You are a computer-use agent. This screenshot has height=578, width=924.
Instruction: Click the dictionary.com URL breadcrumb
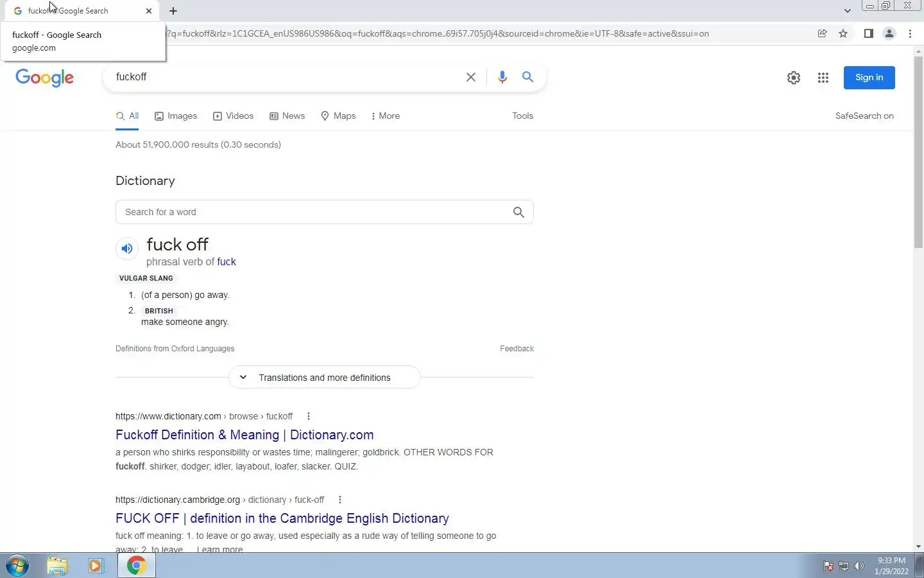point(204,416)
